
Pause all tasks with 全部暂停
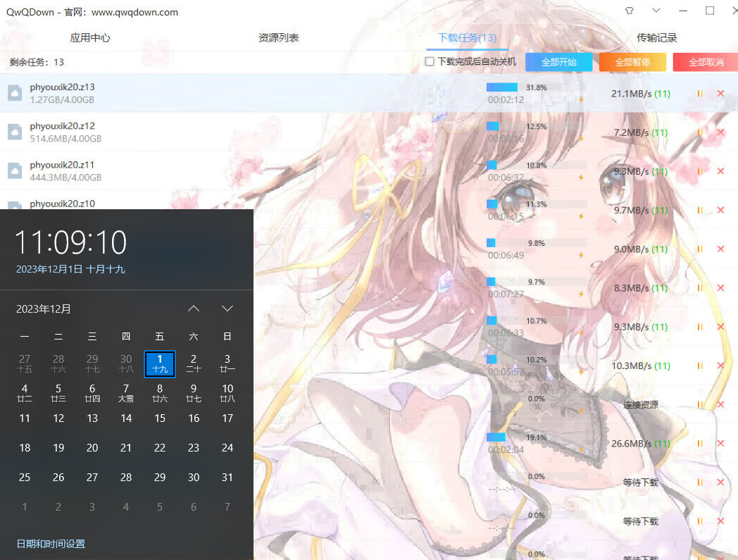[632, 62]
